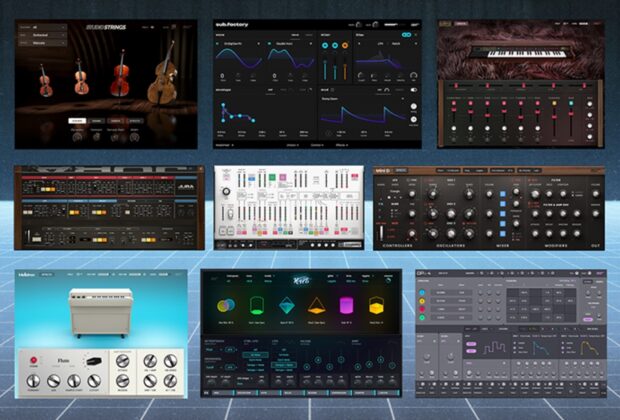Open oscillator two wavetable dropdown in sub.factory

(293, 44)
